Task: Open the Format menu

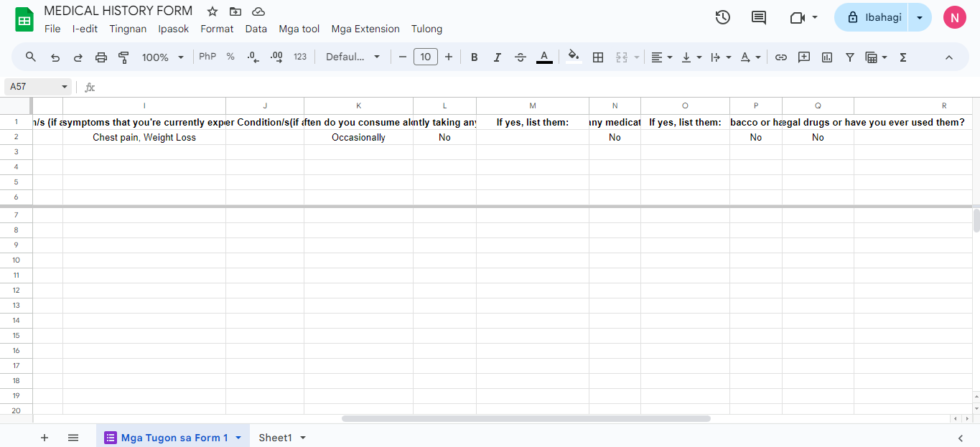Action: tap(217, 29)
